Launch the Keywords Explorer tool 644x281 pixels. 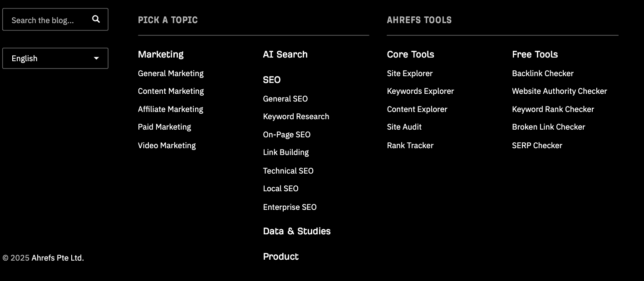pyautogui.click(x=420, y=91)
